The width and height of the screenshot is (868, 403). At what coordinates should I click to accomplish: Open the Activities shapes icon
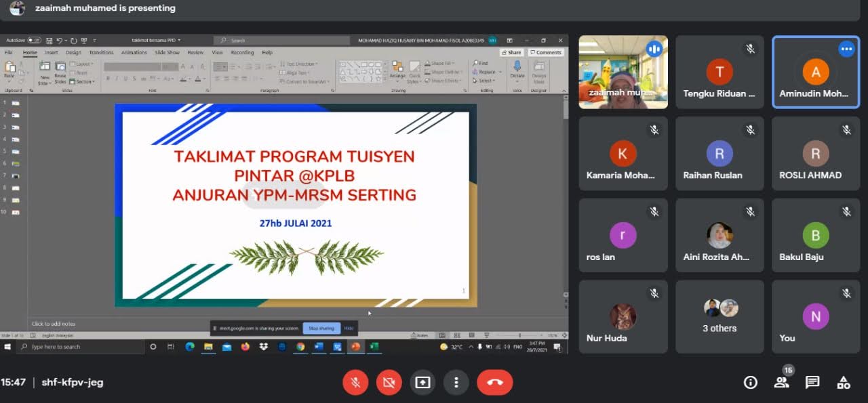pos(844,383)
